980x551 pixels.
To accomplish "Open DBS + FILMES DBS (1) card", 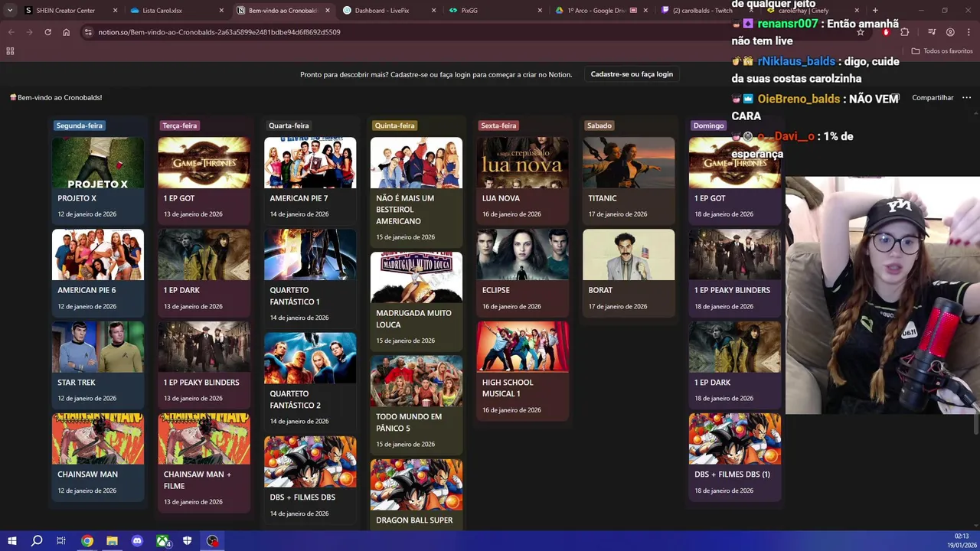I will [x=735, y=456].
